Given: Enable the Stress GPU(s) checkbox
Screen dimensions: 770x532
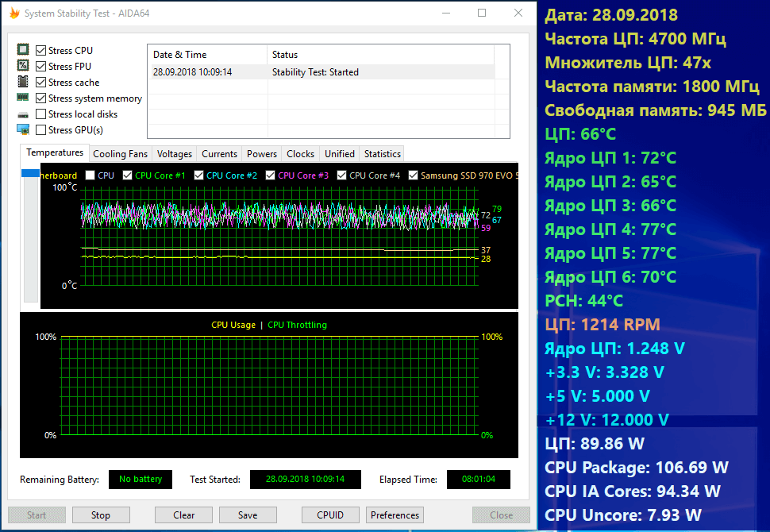Looking at the screenshot, I should (x=41, y=130).
